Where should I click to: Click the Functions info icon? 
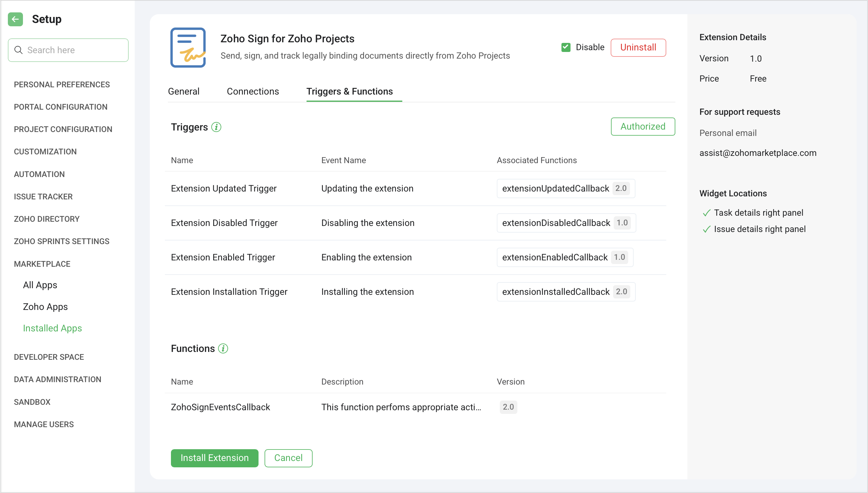tap(223, 348)
